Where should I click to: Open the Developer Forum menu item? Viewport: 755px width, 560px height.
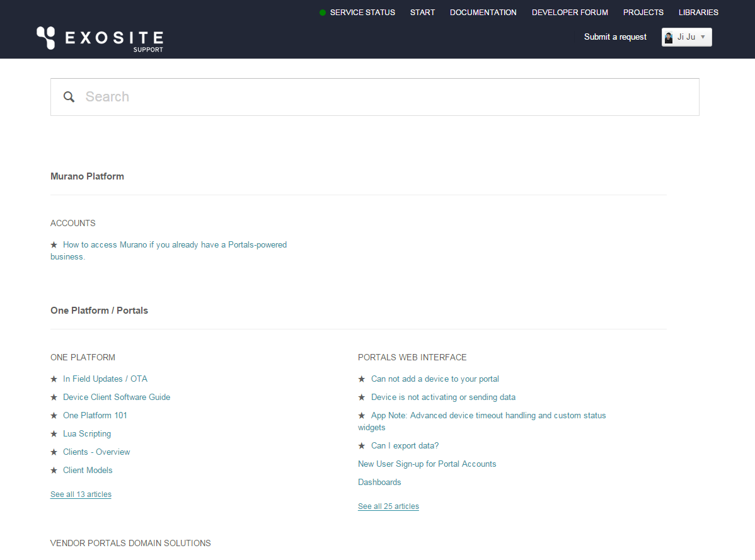570,13
